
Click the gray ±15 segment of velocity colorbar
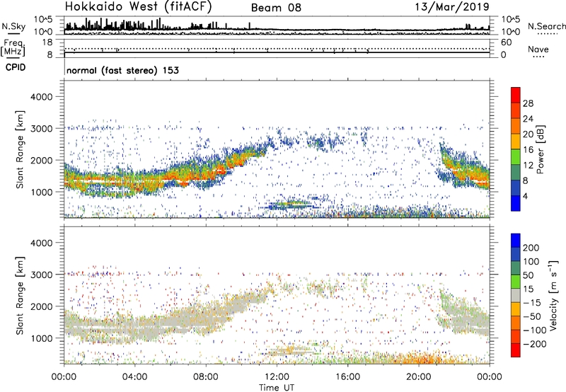tap(516, 295)
